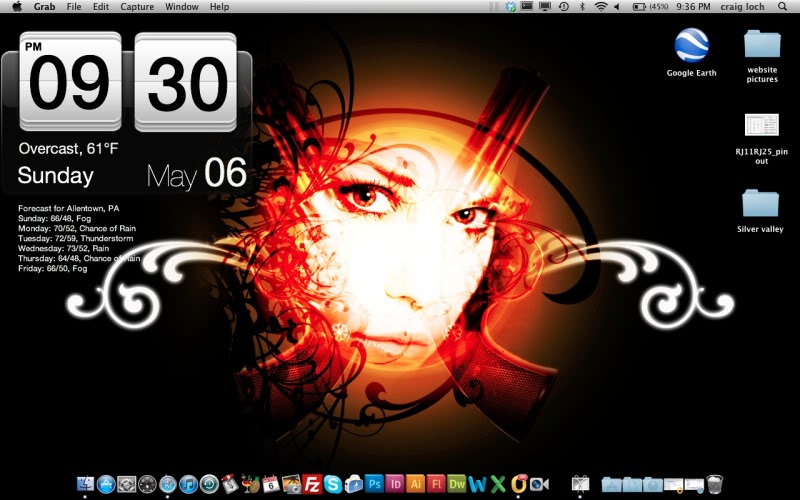
Task: Open iCal calendar in the dock
Action: click(271, 484)
